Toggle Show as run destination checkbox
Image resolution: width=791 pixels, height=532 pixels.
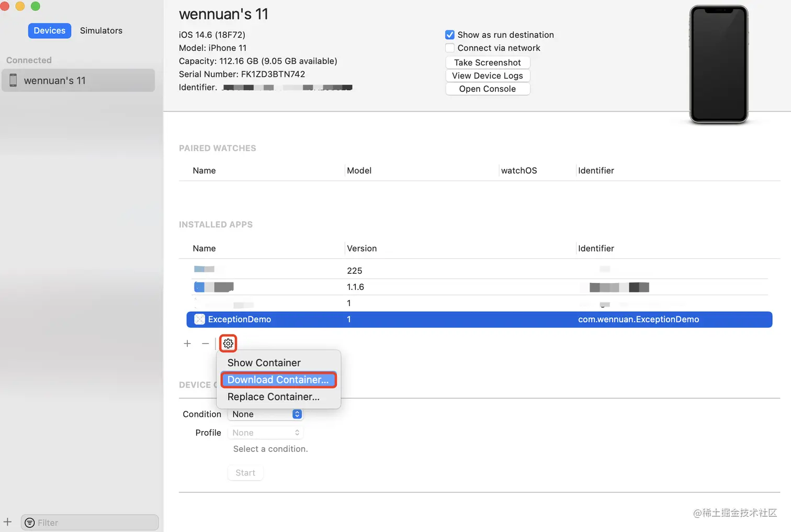click(449, 35)
